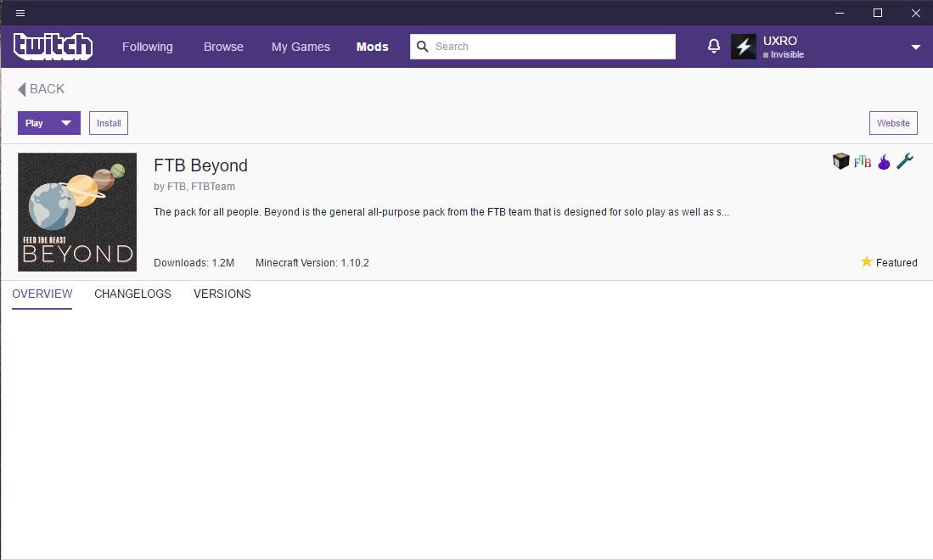Expand the user account dropdown arrow

[916, 47]
